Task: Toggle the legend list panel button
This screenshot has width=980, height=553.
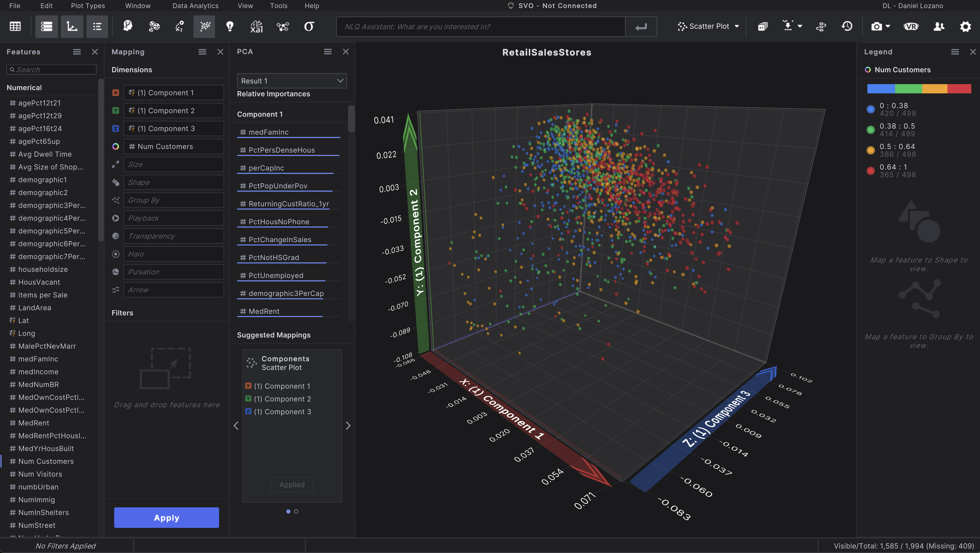Action: tap(97, 27)
